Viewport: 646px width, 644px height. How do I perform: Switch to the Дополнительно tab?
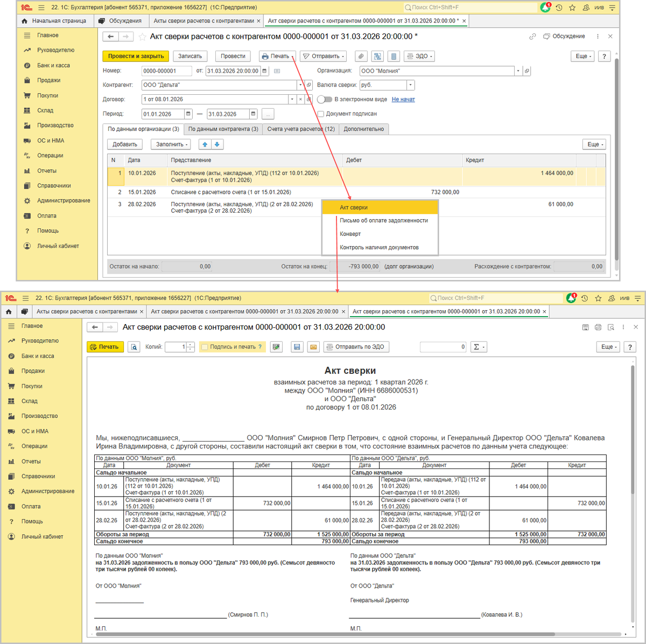click(x=364, y=129)
